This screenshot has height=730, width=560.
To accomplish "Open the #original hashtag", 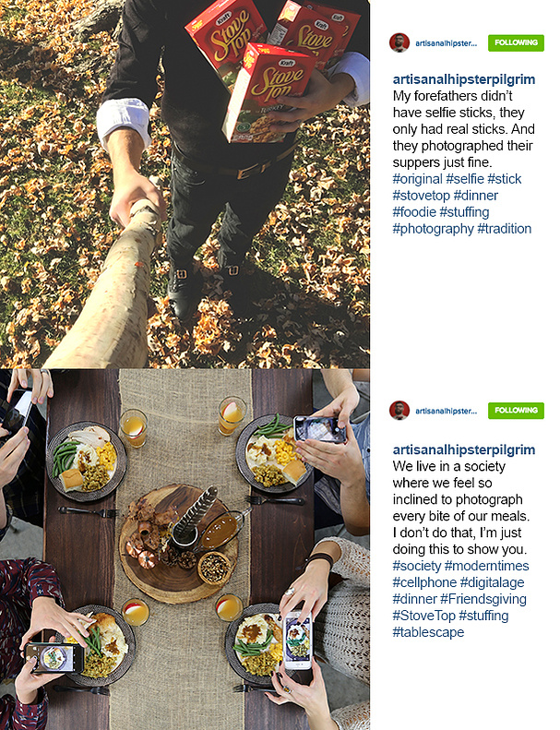I will tap(418, 179).
